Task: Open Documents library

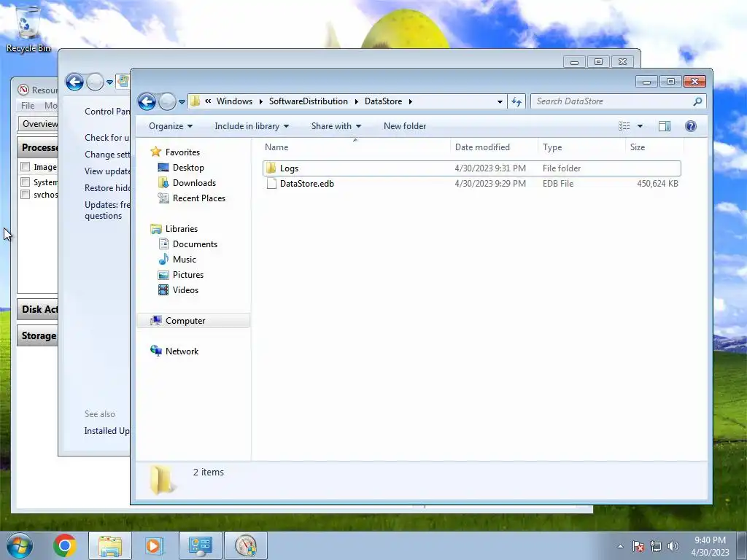Action: tap(195, 244)
